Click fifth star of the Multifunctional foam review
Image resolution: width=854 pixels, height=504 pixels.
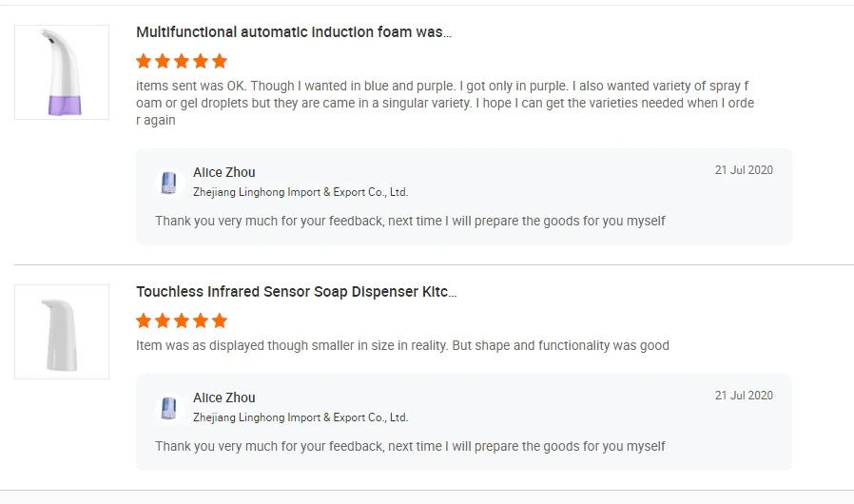[220, 61]
